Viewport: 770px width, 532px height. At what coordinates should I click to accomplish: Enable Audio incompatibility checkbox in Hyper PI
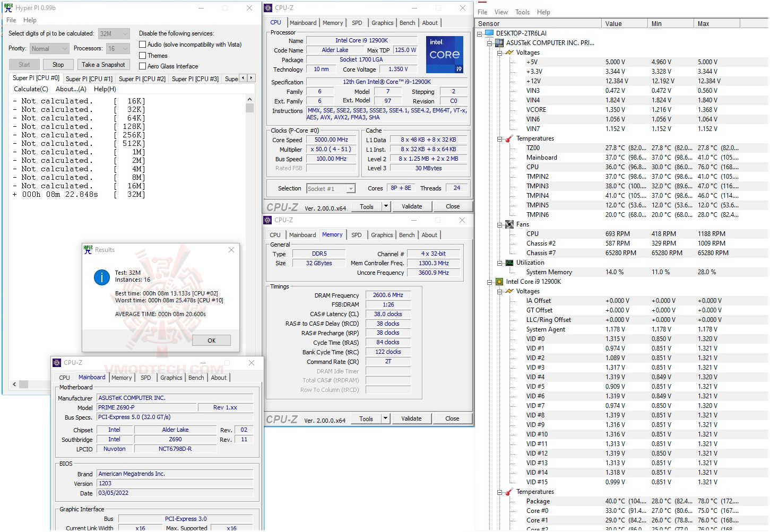[142, 45]
